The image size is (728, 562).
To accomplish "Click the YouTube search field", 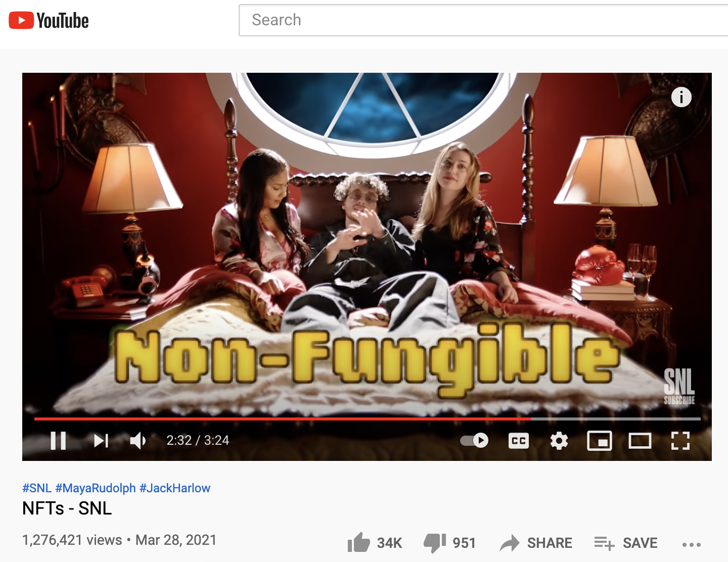I will click(483, 20).
